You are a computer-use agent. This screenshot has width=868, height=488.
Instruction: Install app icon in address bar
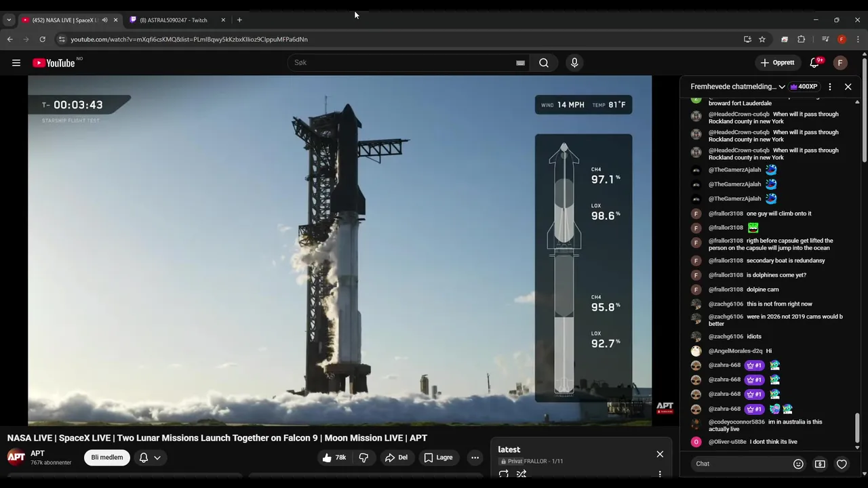pyautogui.click(x=747, y=39)
